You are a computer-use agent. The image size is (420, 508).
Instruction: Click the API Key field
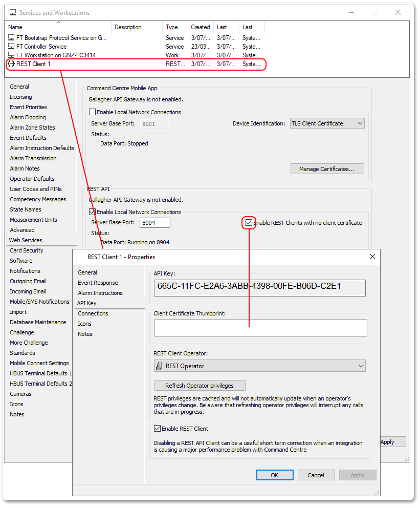(260, 288)
